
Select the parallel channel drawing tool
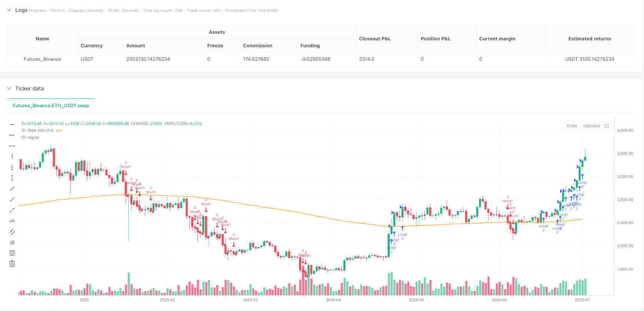click(x=12, y=231)
